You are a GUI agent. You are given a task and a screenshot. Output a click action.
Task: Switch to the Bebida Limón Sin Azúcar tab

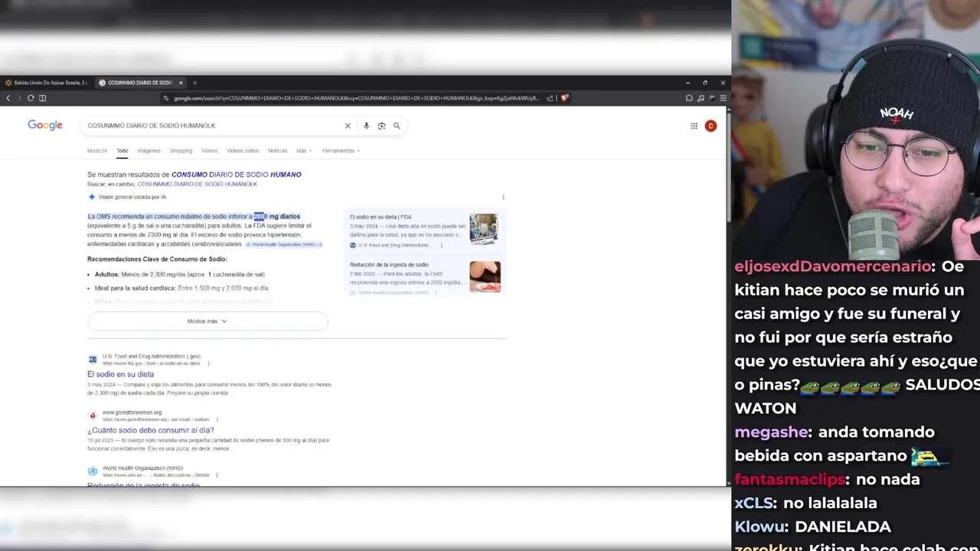tap(46, 83)
